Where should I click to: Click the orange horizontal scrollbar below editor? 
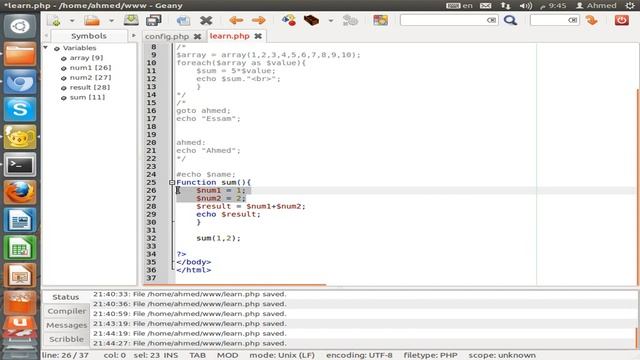235,284
